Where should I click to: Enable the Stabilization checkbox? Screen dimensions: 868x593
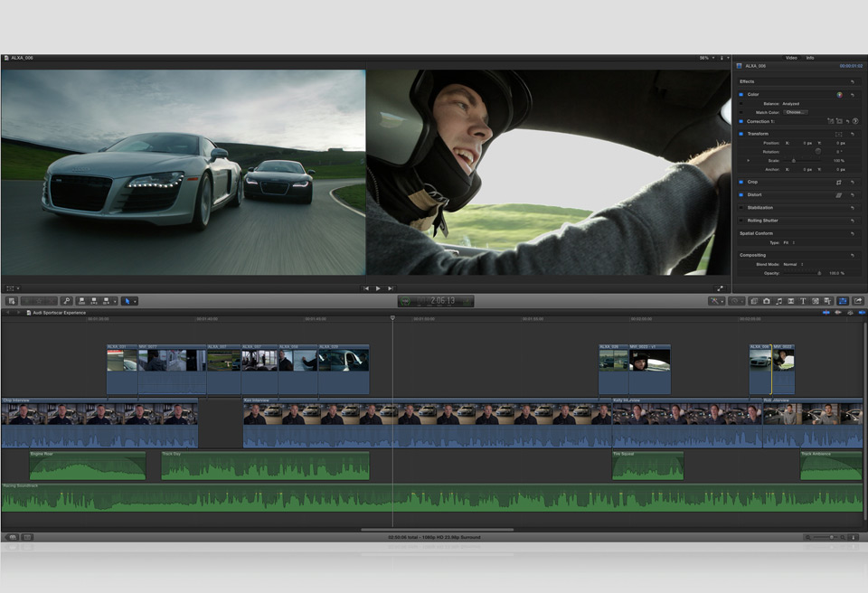pyautogui.click(x=741, y=208)
